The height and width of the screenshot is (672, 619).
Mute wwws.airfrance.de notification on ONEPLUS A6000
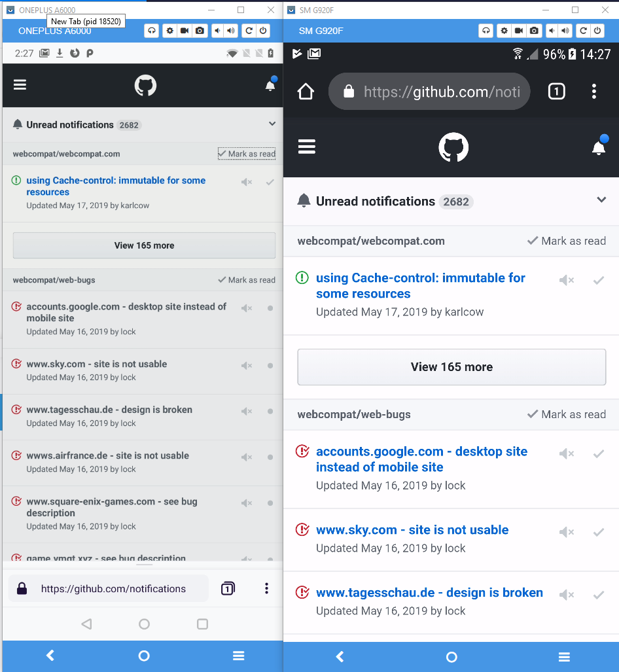pos(247,457)
